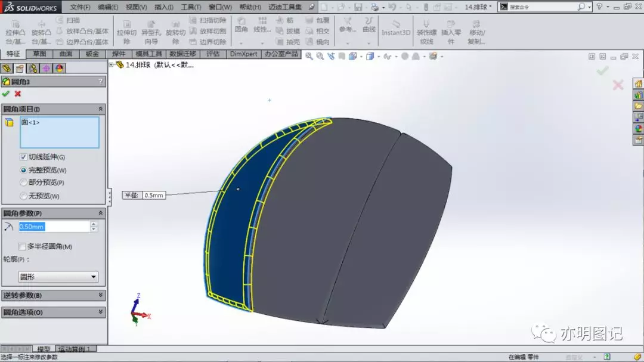The width and height of the screenshot is (644, 362).
Task: Click the Previous View icon
Action: coord(331,56)
